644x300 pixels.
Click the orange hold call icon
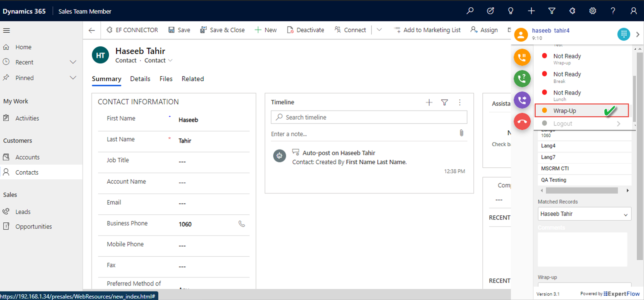tap(522, 57)
